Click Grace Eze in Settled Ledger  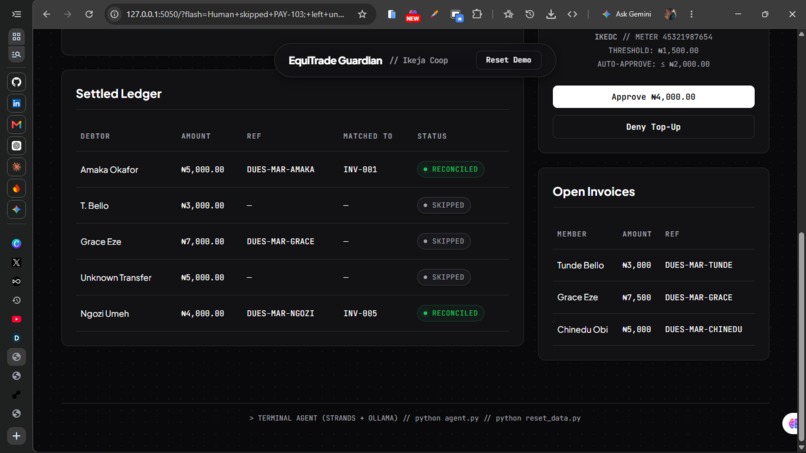tap(101, 242)
